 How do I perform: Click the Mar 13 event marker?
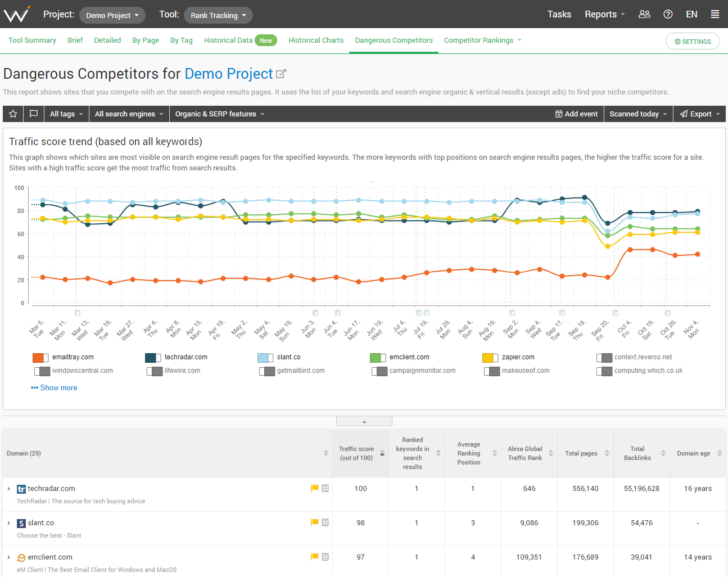tap(78, 313)
